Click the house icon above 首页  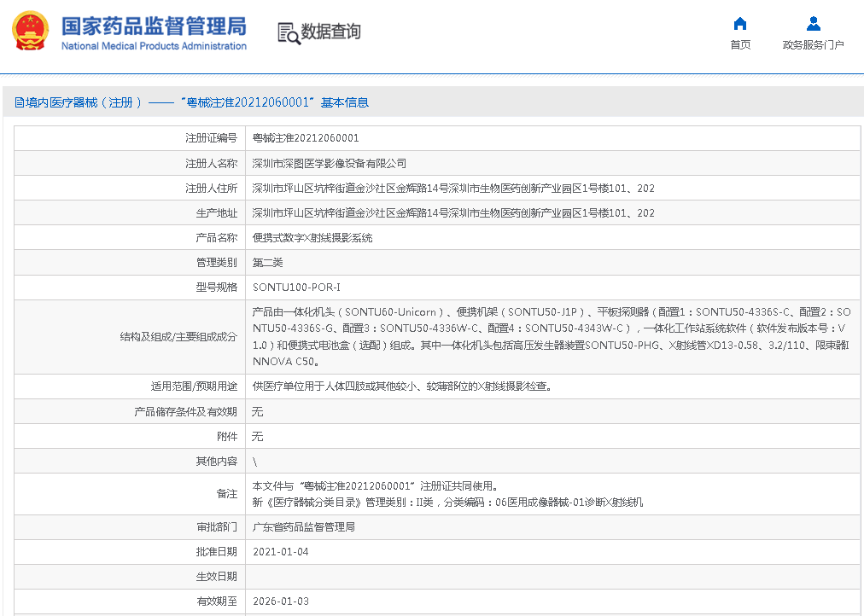740,24
